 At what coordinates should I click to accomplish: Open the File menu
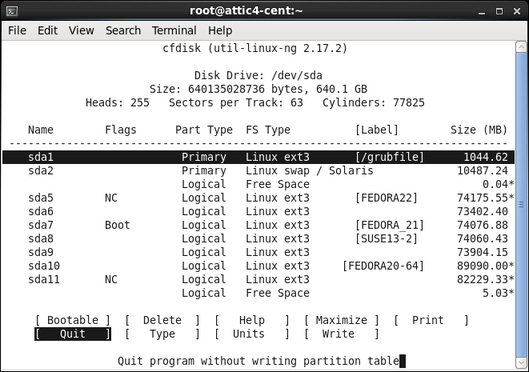pos(17,31)
